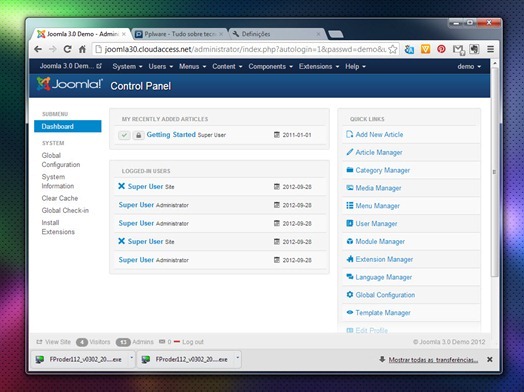524x392 pixels.
Task: Open options arrow for first FProder112 download
Action: click(x=131, y=358)
